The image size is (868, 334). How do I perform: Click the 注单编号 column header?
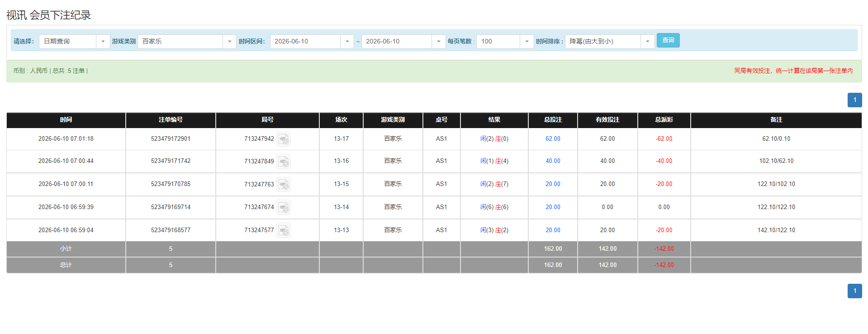171,120
